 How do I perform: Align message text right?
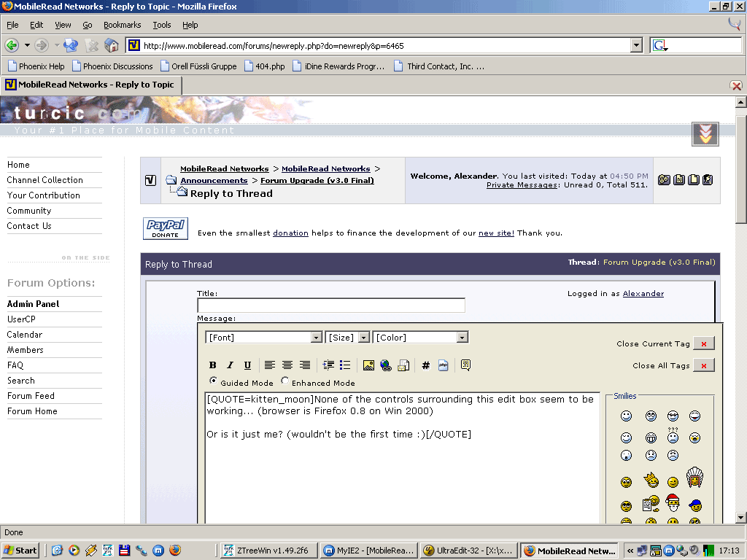304,365
